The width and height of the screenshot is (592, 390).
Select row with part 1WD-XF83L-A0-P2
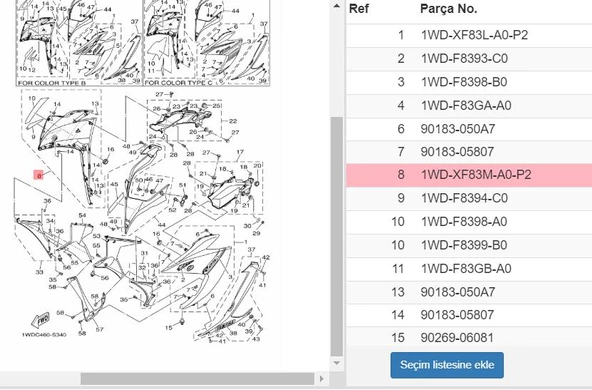pyautogui.click(x=469, y=35)
